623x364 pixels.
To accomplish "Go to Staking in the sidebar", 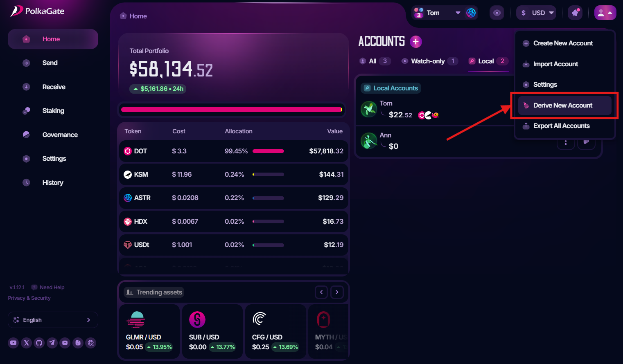I will 53,111.
